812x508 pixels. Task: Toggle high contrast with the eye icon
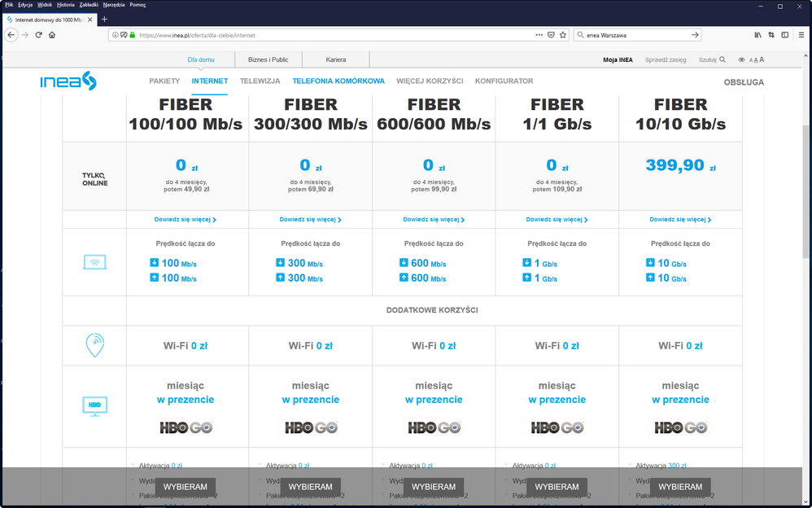(741, 59)
